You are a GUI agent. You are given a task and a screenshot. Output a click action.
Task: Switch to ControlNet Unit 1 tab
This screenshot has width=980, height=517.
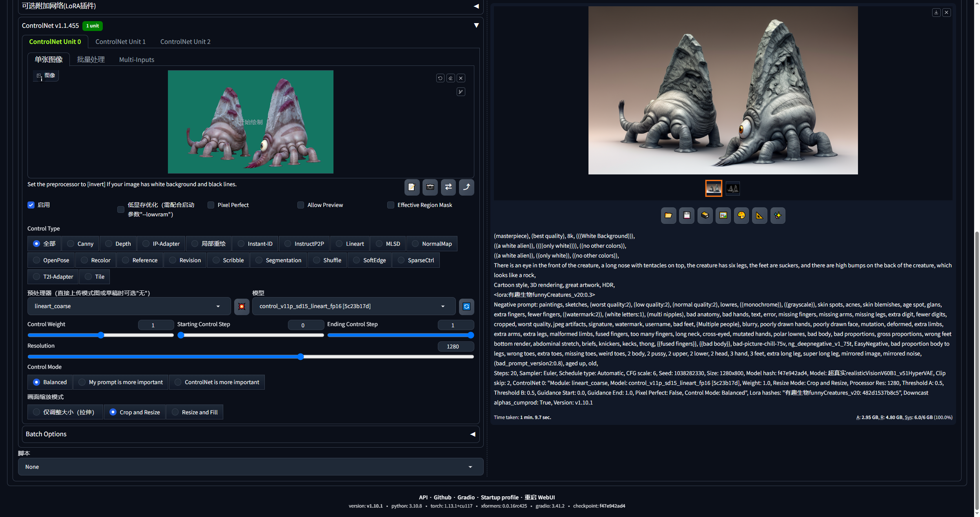[x=120, y=42]
